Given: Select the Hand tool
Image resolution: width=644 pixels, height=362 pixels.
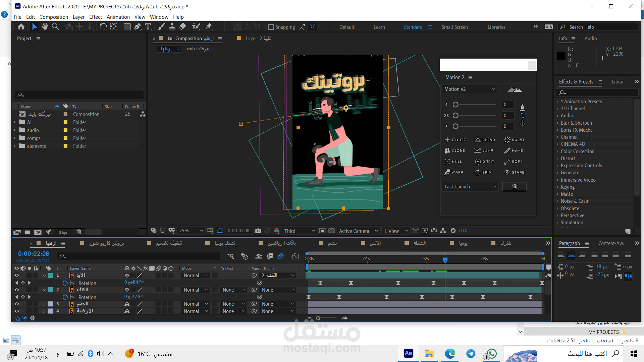Looking at the screenshot, I should pyautogui.click(x=45, y=27).
